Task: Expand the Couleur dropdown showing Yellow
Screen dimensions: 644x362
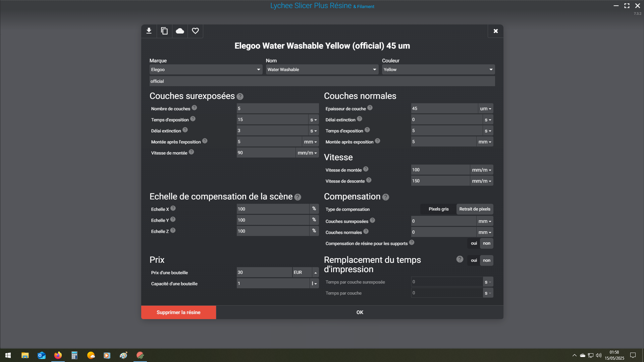Action: tap(438, 69)
